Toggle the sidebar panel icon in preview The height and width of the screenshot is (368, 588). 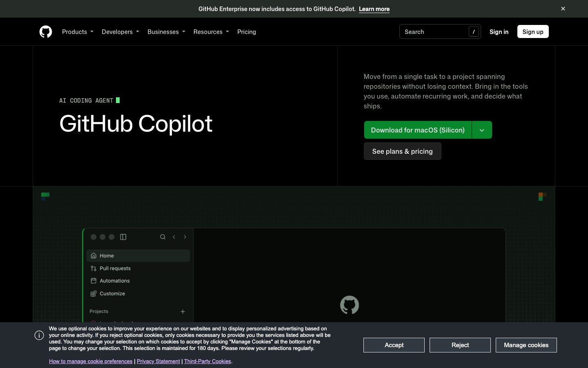123,237
